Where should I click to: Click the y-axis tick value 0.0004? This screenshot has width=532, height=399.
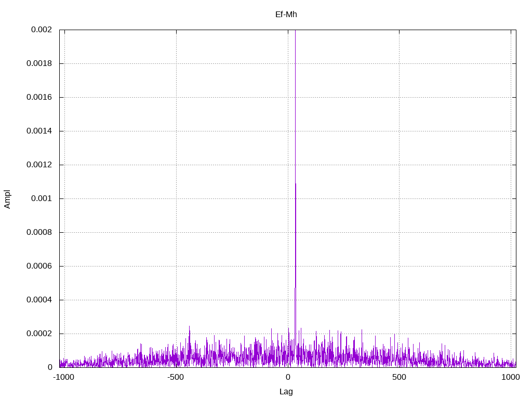point(39,300)
